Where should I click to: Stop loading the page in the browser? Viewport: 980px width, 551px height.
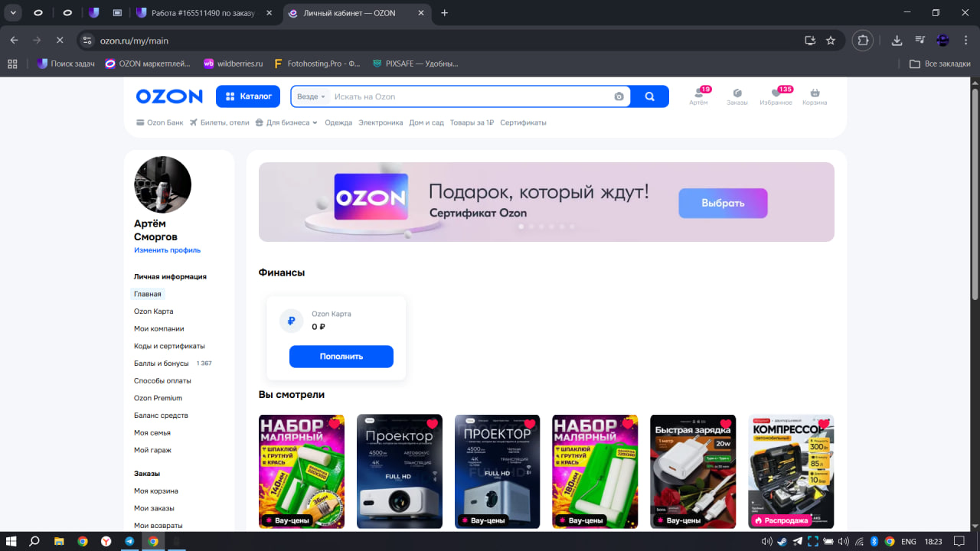(x=60, y=41)
